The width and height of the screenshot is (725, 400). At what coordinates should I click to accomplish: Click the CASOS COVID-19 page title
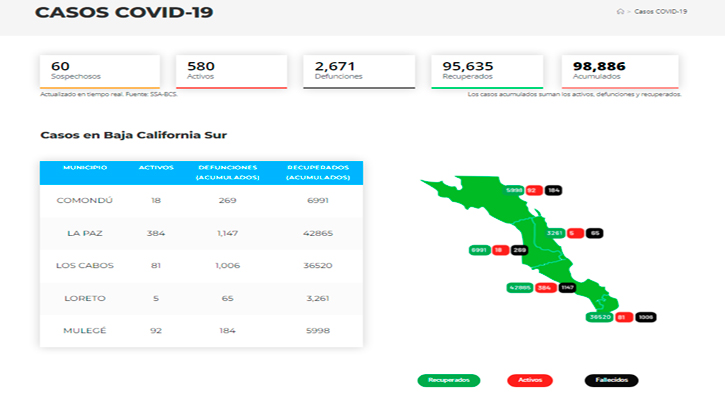click(124, 12)
